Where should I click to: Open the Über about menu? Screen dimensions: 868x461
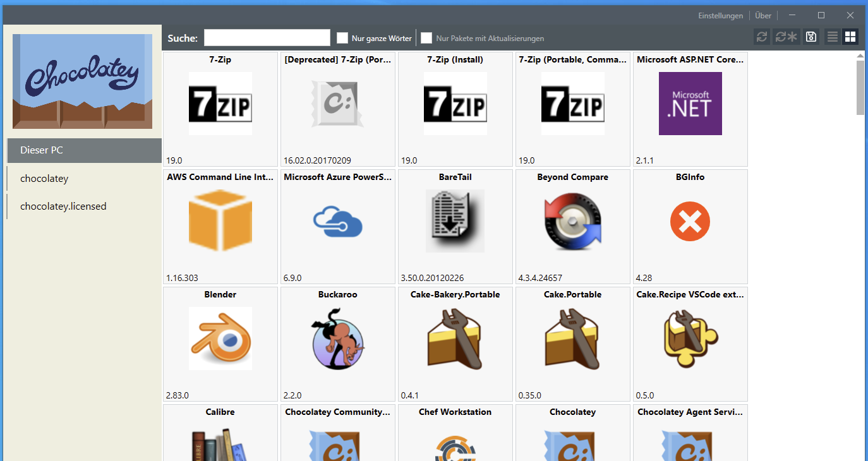(763, 16)
